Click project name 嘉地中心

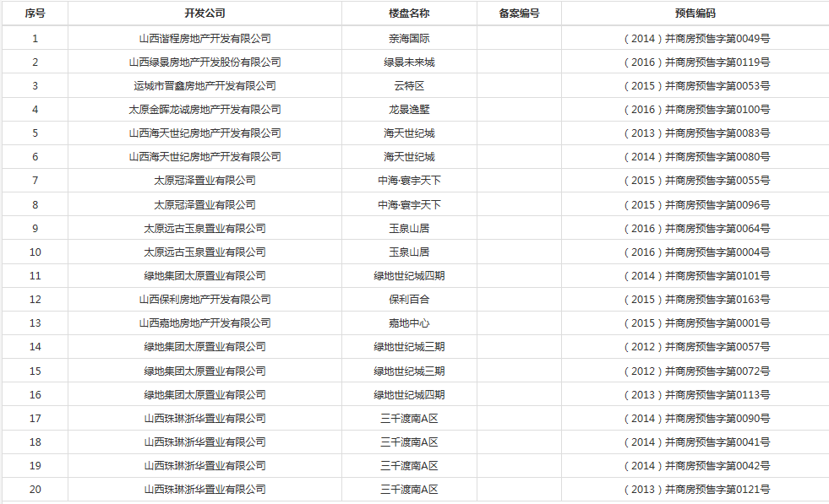[x=409, y=322]
